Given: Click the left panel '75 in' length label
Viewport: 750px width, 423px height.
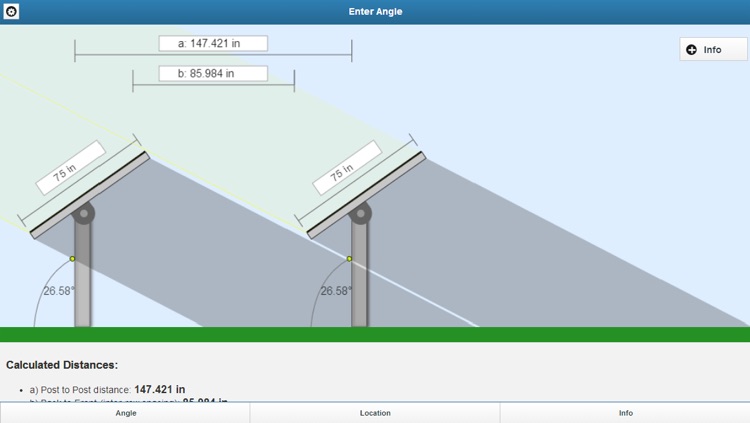Looking at the screenshot, I should 70,167.
